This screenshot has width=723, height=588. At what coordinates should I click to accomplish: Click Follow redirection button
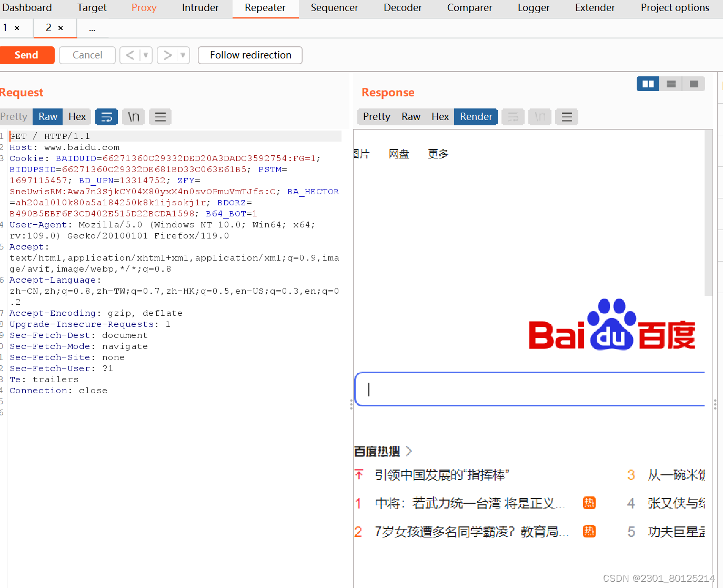coord(250,55)
